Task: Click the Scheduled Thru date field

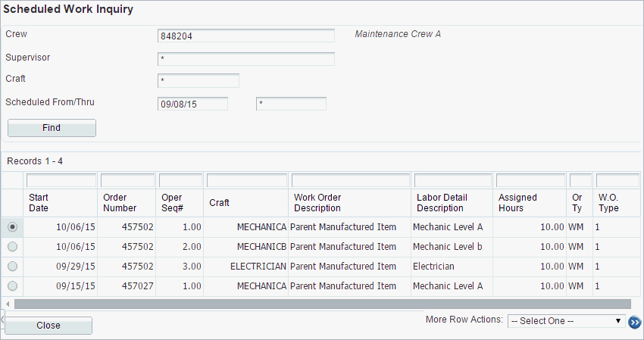Action: point(291,104)
